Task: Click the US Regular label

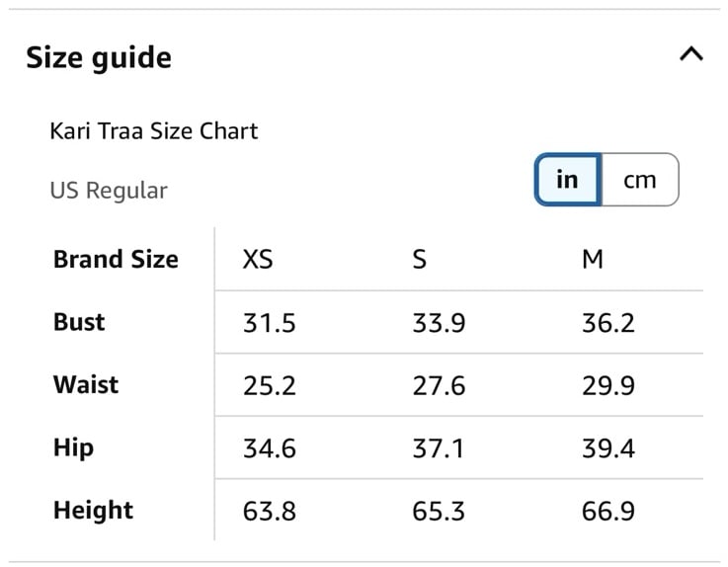Action: click(109, 191)
